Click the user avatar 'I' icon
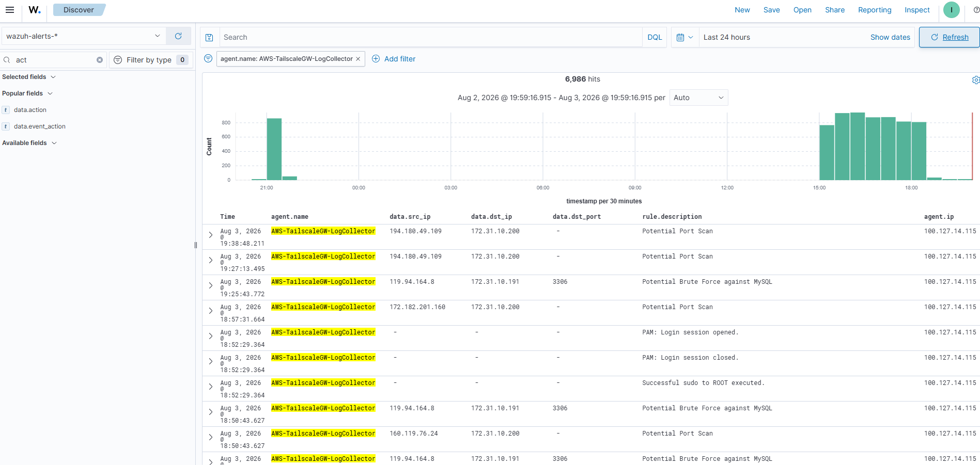This screenshot has width=980, height=465. [x=951, y=10]
